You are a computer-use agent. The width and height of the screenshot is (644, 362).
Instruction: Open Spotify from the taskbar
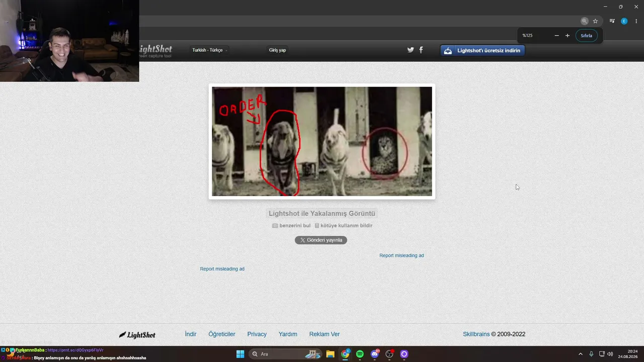pyautogui.click(x=360, y=354)
